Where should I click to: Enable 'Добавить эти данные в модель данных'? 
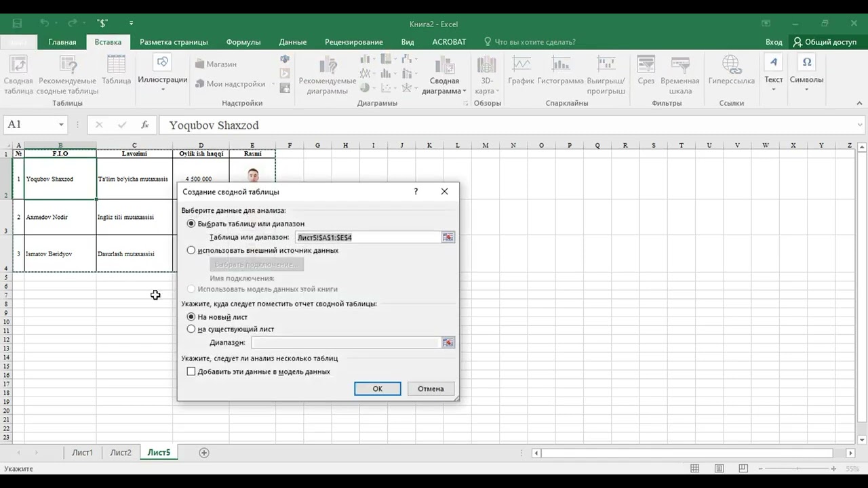191,371
